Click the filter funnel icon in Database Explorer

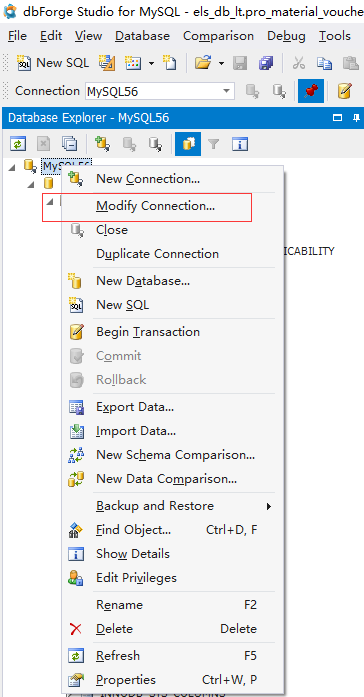point(214,144)
